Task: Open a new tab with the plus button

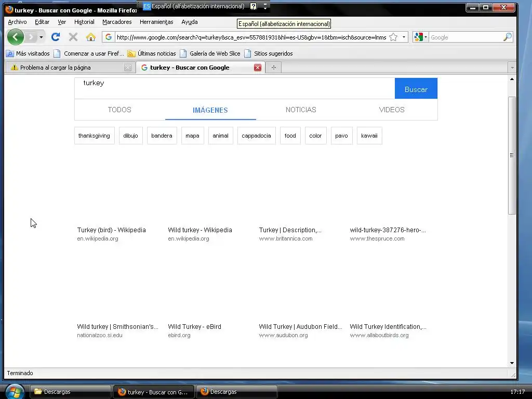Action: pyautogui.click(x=274, y=68)
